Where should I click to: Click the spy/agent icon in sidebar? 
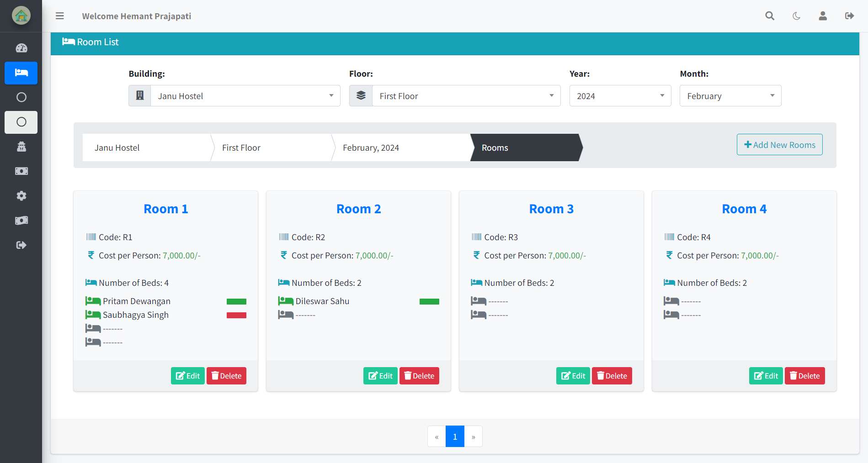[x=21, y=146]
